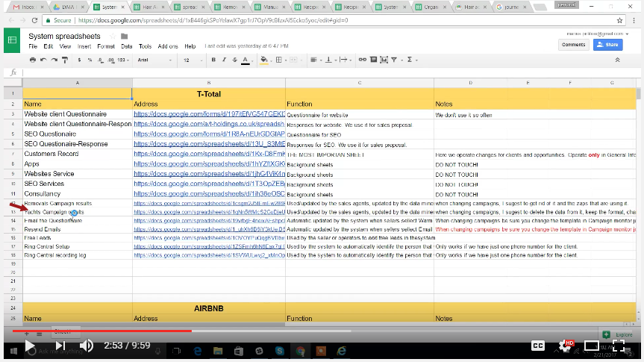Star the System spreadsheets document

(x=112, y=36)
